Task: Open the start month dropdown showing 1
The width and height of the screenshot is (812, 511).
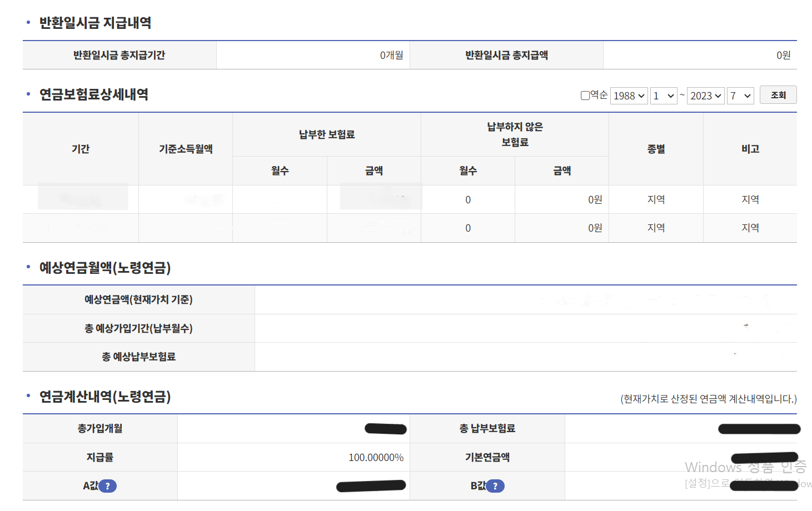Action: coord(664,96)
